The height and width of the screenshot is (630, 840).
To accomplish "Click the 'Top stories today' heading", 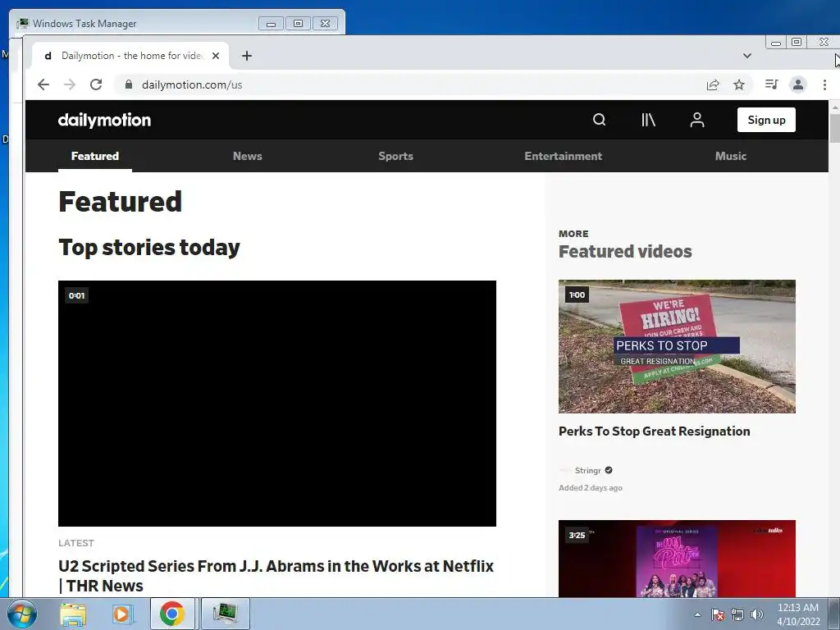I will [x=149, y=248].
